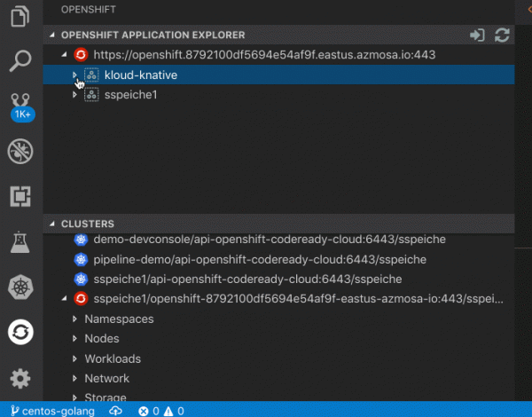Open the Manage settings gear

[x=20, y=379]
